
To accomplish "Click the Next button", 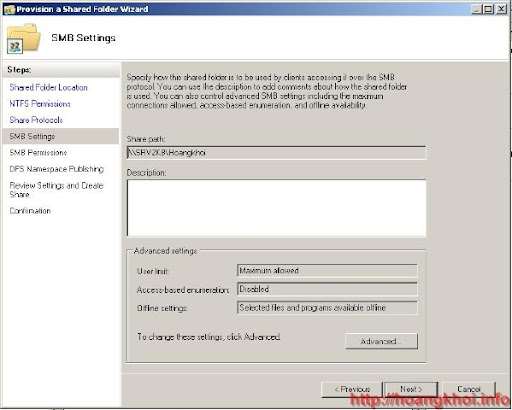I will tap(411, 389).
